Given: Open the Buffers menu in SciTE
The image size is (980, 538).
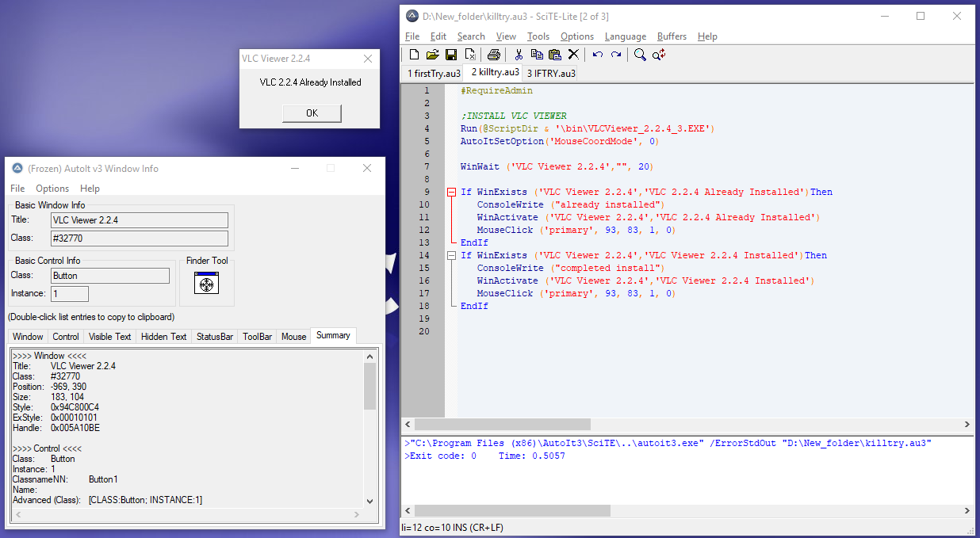Looking at the screenshot, I should [x=672, y=36].
